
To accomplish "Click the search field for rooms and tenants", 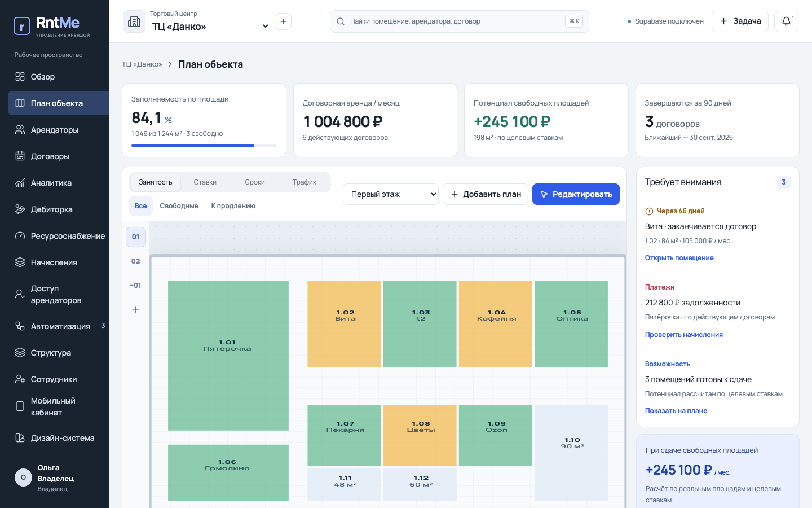I will pyautogui.click(x=459, y=21).
